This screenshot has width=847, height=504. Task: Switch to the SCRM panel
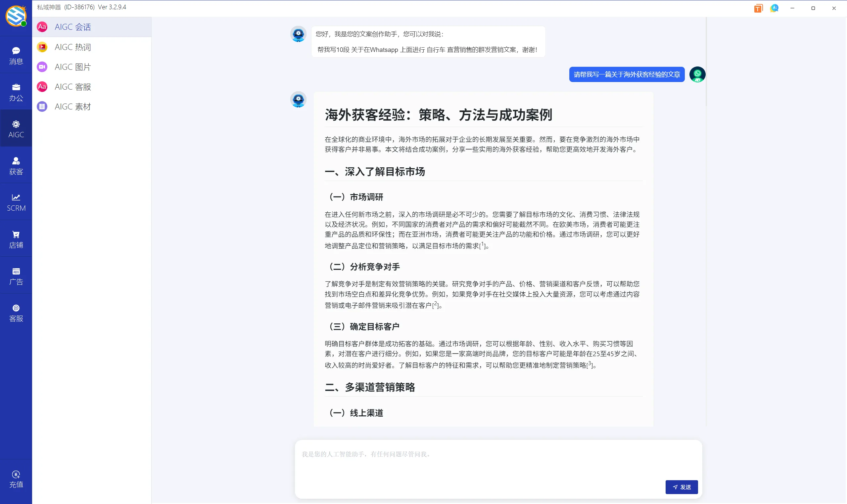[16, 202]
